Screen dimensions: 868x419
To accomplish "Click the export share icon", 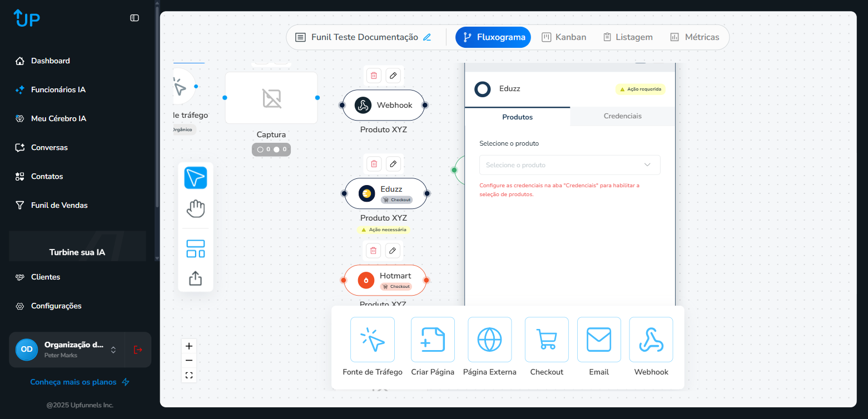I will [195, 278].
